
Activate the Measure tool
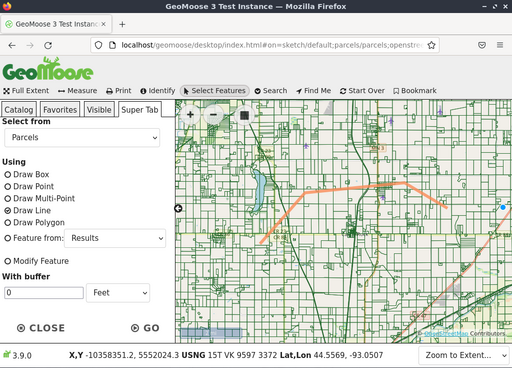click(x=77, y=91)
